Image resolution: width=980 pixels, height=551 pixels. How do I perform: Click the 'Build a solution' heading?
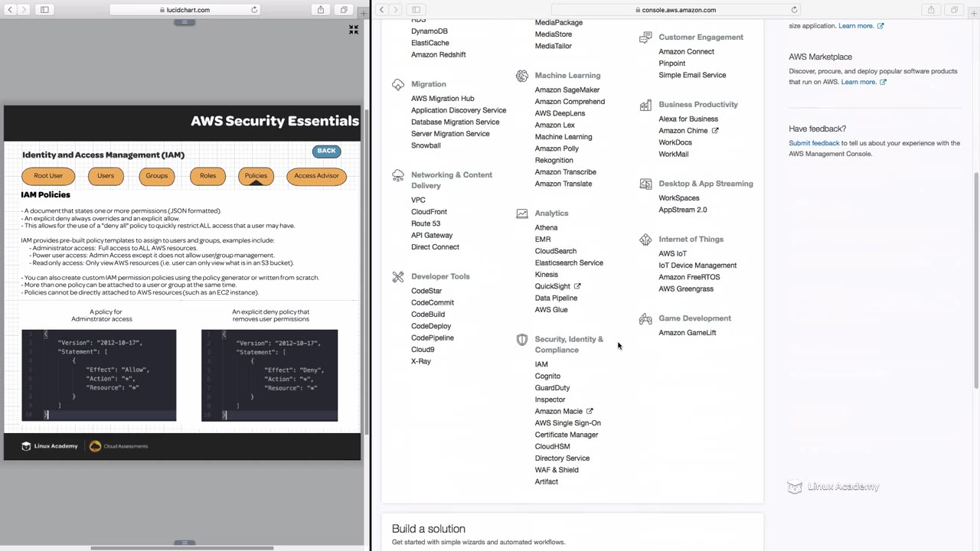(x=429, y=529)
